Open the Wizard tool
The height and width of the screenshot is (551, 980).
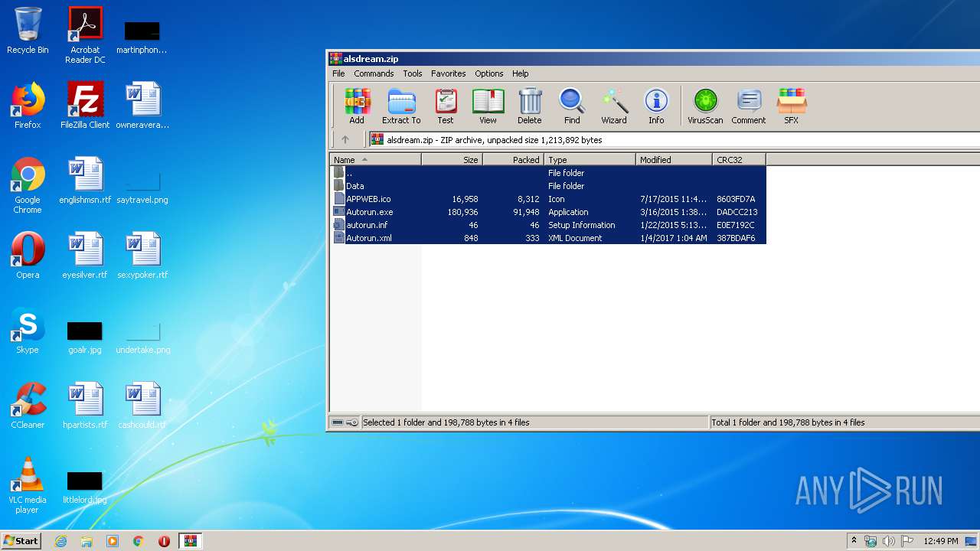614,106
